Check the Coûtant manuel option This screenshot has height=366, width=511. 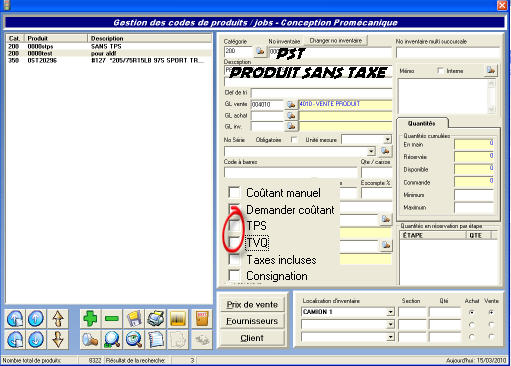(x=234, y=192)
